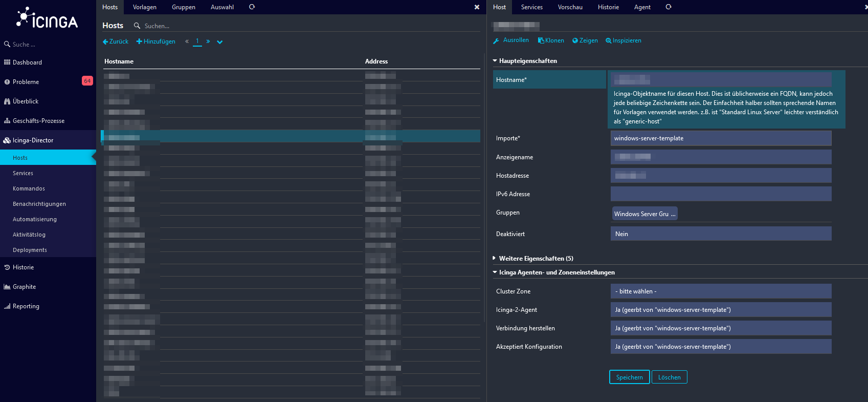Go to previous page of hosts
Viewport: 868px width, 402px height.
point(187,41)
